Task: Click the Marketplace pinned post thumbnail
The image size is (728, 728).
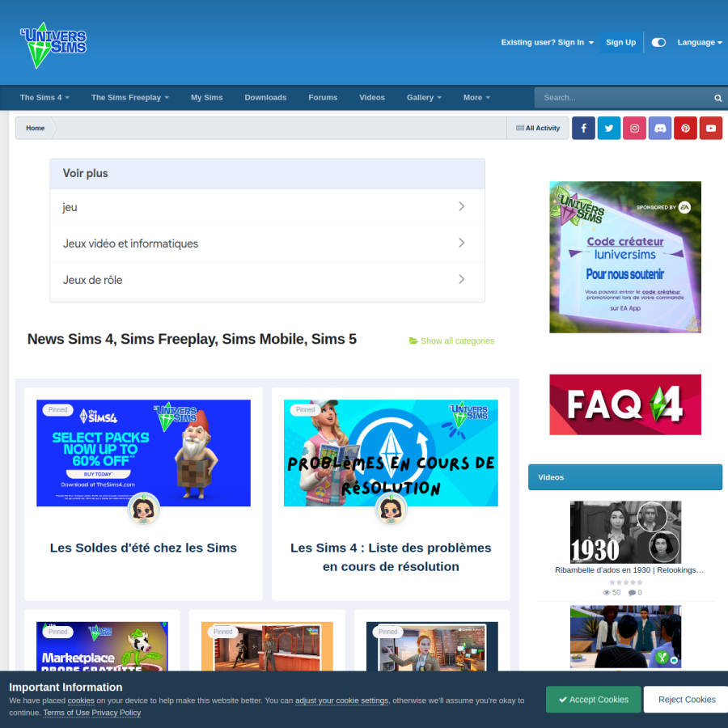Action: tap(102, 646)
